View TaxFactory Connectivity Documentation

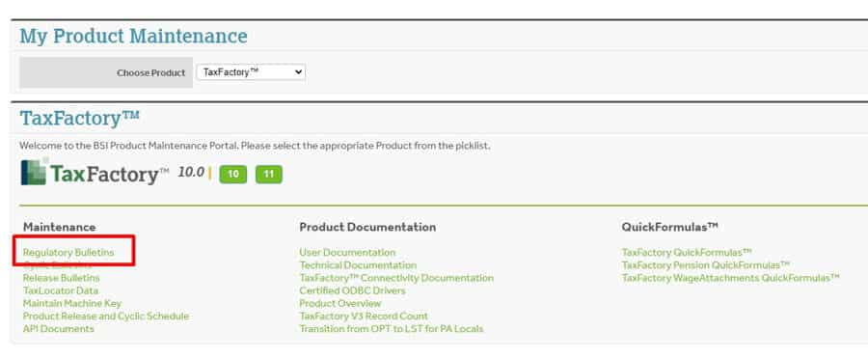(396, 278)
